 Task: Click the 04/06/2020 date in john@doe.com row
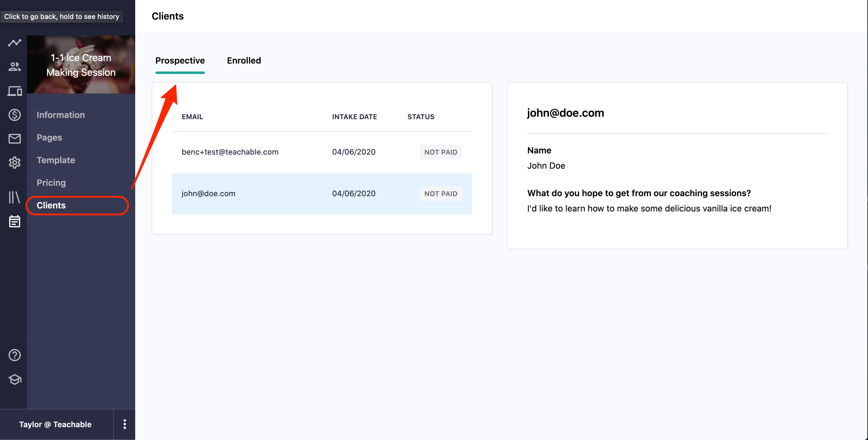pyautogui.click(x=354, y=194)
